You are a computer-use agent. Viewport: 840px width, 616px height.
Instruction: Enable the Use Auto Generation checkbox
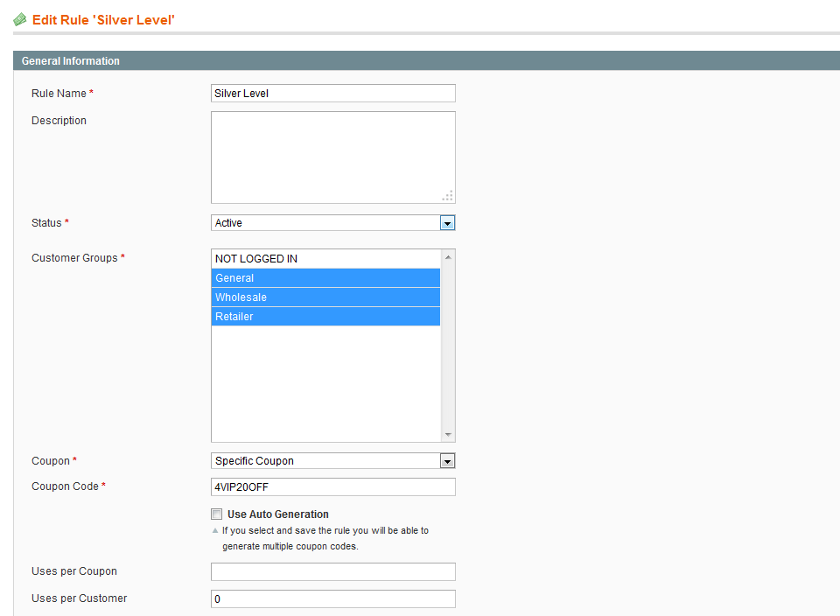216,514
